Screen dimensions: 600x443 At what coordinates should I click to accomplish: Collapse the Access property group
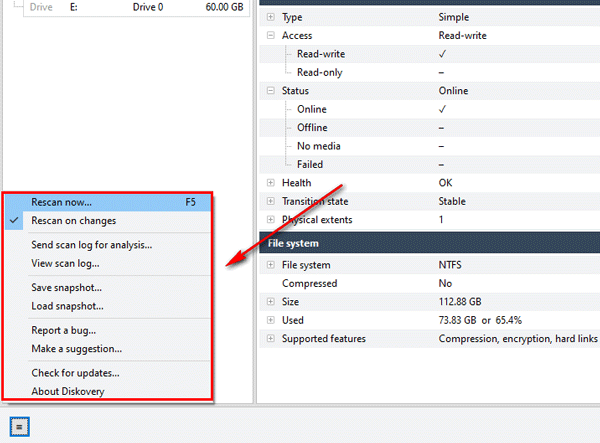(x=271, y=36)
